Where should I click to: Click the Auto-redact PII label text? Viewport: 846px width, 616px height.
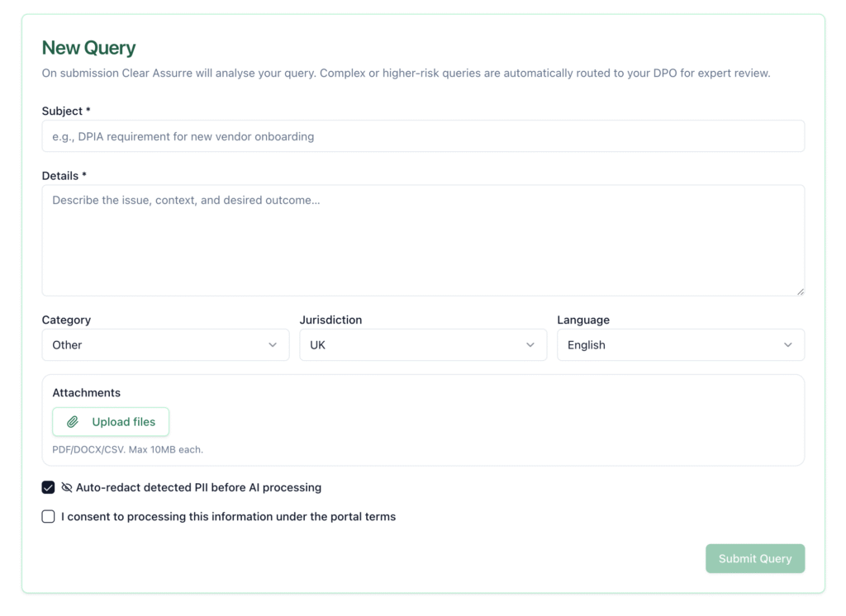coord(198,488)
